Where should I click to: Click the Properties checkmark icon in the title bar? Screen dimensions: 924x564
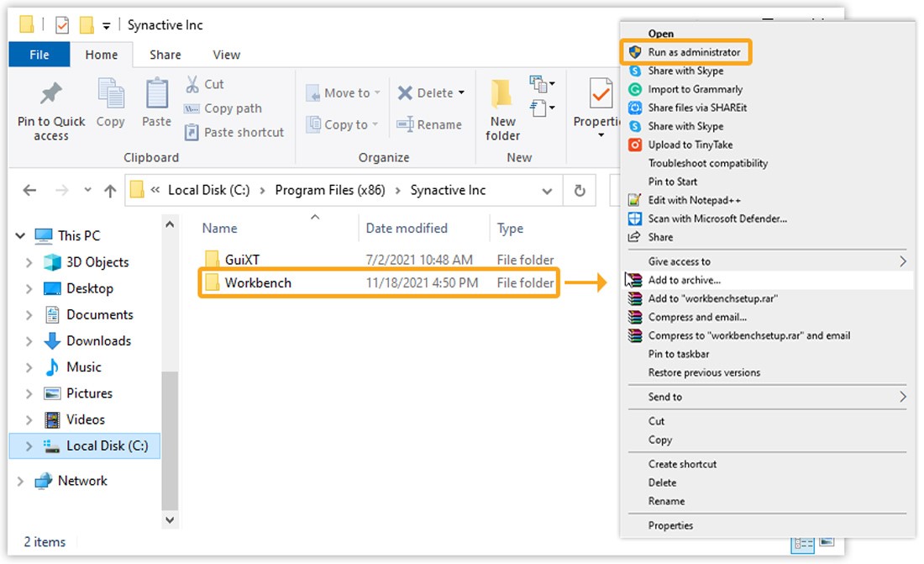pos(62,24)
